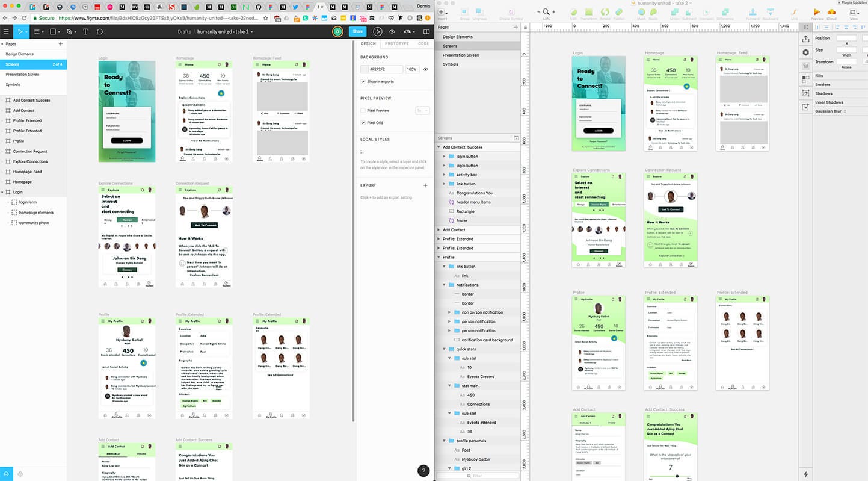Select the Text tool in Figma's toolbar

click(85, 31)
